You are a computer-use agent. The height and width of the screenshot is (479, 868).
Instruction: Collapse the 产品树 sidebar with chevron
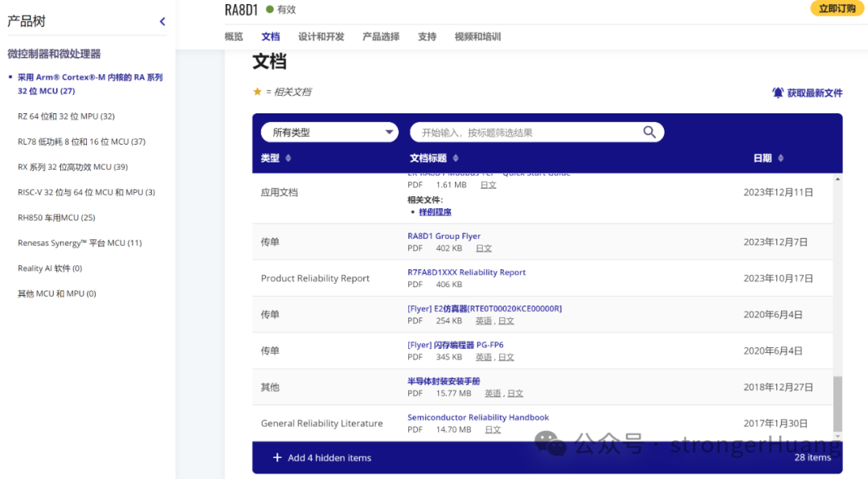point(162,22)
